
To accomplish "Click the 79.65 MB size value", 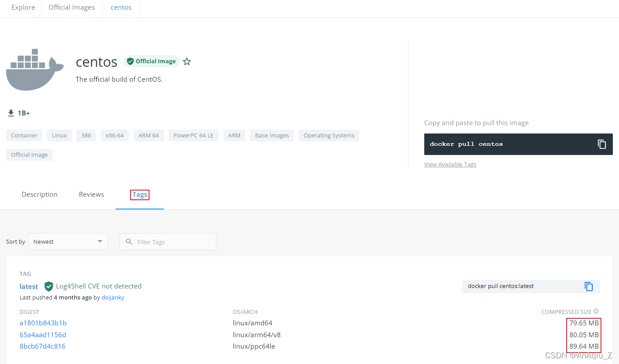I will pyautogui.click(x=584, y=323).
